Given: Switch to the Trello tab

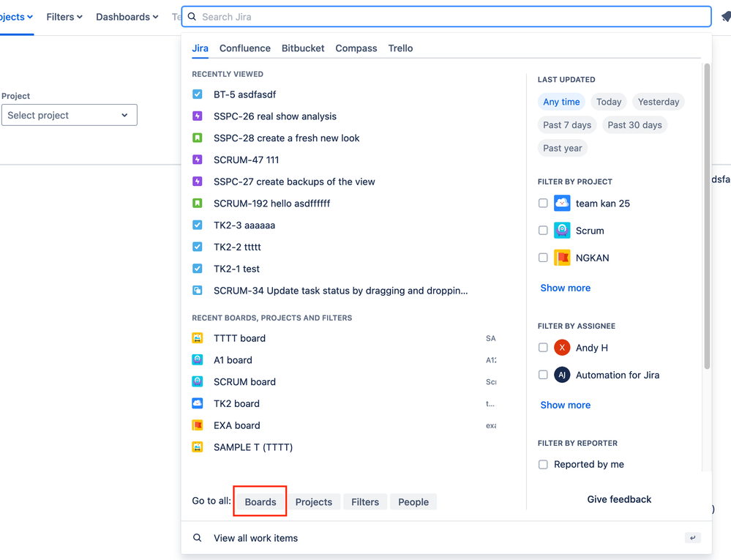Looking at the screenshot, I should pos(400,48).
